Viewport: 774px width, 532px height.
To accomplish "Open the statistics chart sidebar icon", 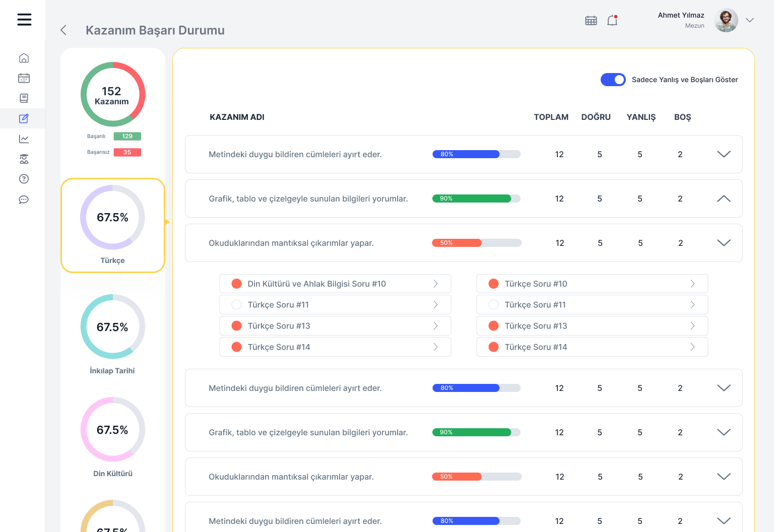I will [x=24, y=139].
